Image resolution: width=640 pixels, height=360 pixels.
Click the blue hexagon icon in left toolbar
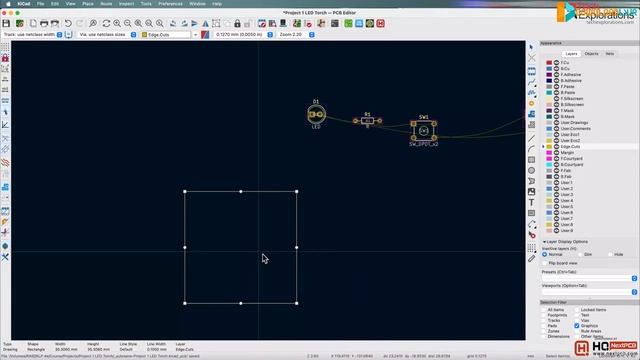[5, 246]
